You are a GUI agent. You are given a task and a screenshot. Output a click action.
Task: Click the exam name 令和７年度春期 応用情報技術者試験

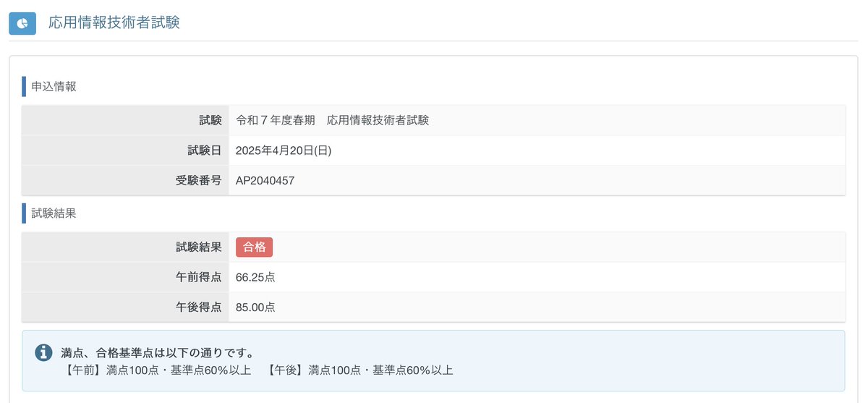(x=333, y=120)
